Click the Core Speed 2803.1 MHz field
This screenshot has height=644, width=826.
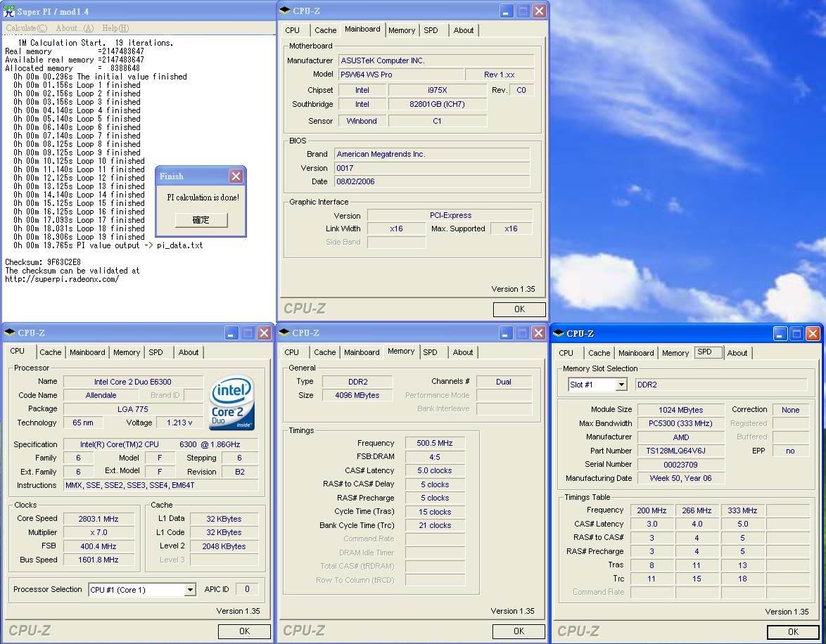tap(99, 519)
